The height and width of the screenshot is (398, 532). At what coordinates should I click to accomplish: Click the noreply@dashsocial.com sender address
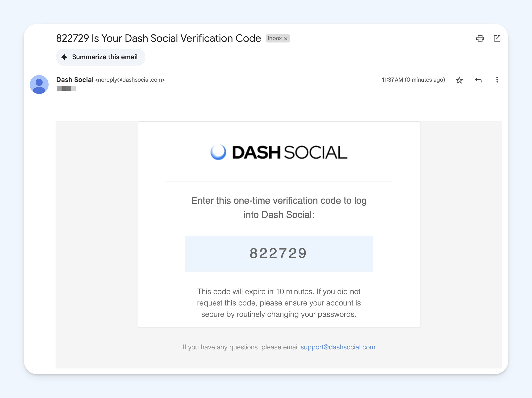point(130,80)
